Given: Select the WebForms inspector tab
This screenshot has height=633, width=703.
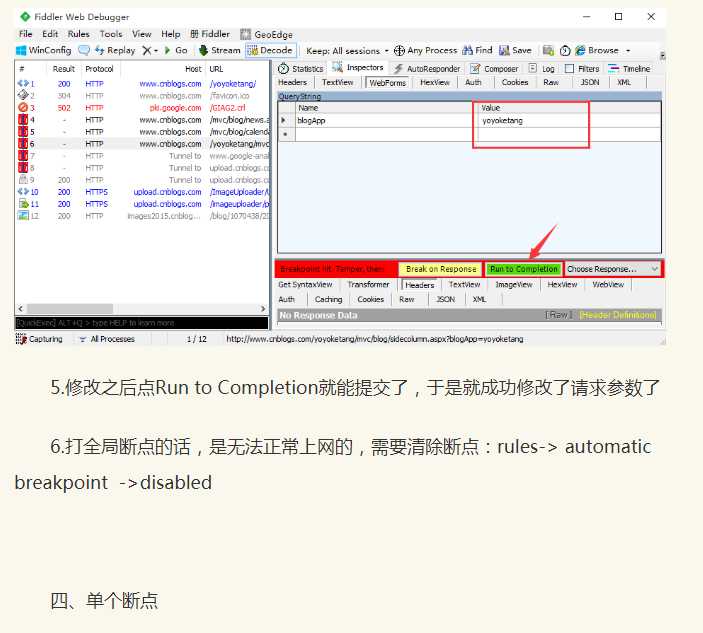Looking at the screenshot, I should 387,83.
